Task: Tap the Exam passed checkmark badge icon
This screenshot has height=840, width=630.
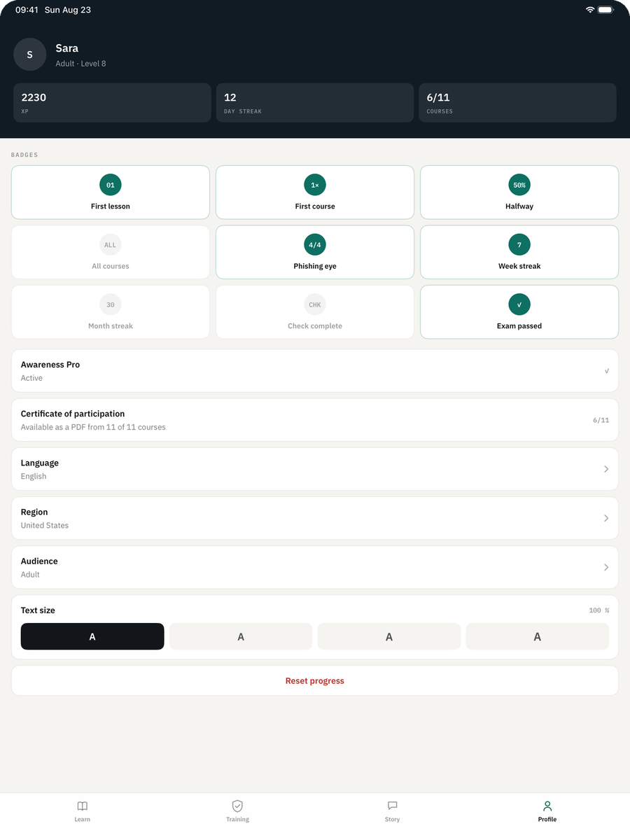Action: (519, 304)
